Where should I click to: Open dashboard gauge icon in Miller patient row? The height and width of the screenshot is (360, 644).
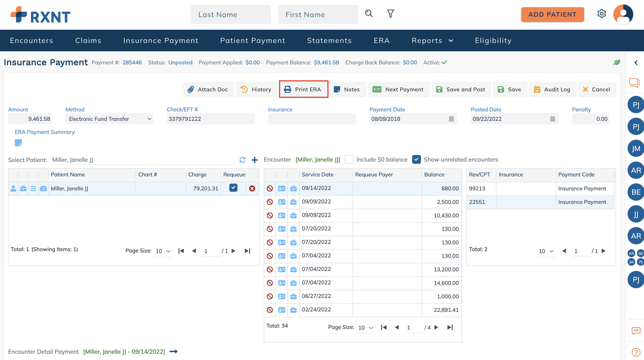click(43, 189)
